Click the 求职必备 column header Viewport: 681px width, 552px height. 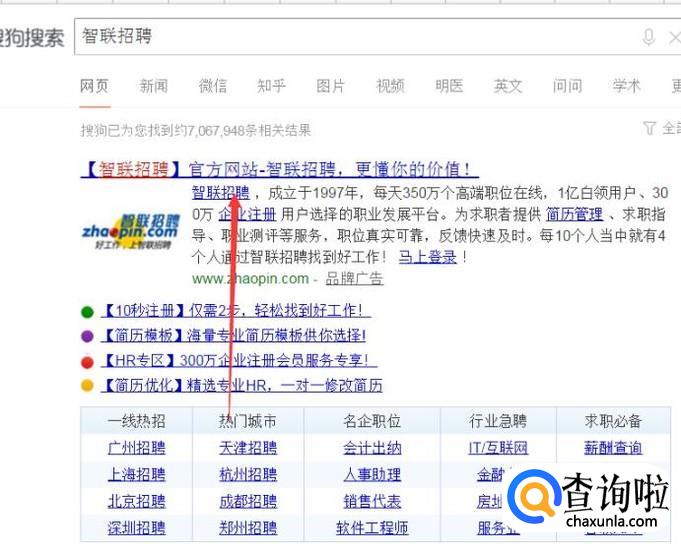(613, 421)
